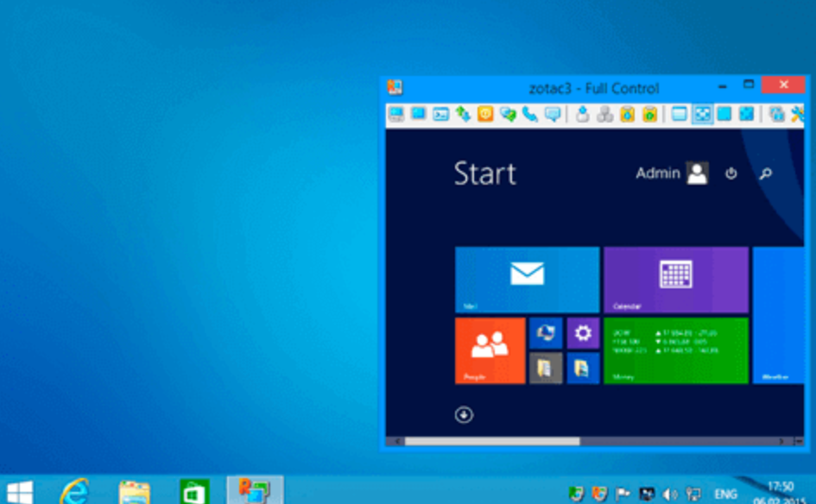Toggle the highlighted stretch view mode icon
The image size is (816, 504).
tap(702, 114)
